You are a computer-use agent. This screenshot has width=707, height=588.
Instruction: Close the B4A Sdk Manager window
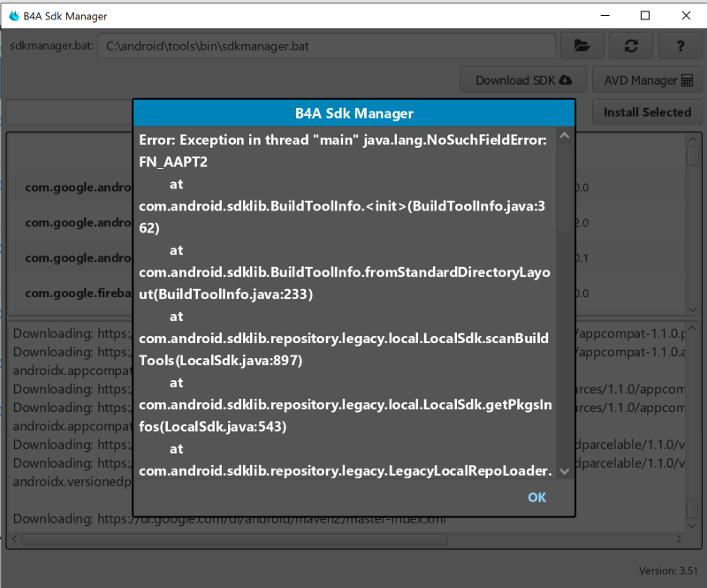pos(686,16)
